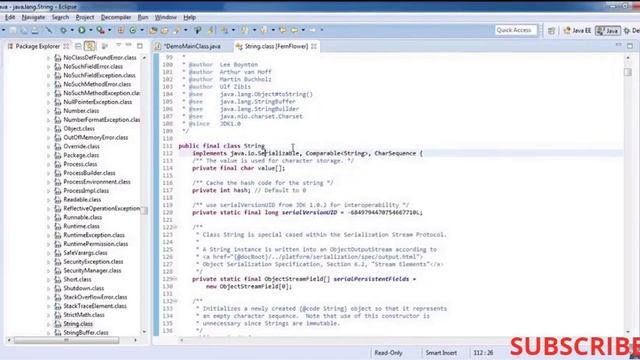Collapse all in Package Explorer toolbar
Image resolution: width=640 pixels, height=360 pixels.
78,46
